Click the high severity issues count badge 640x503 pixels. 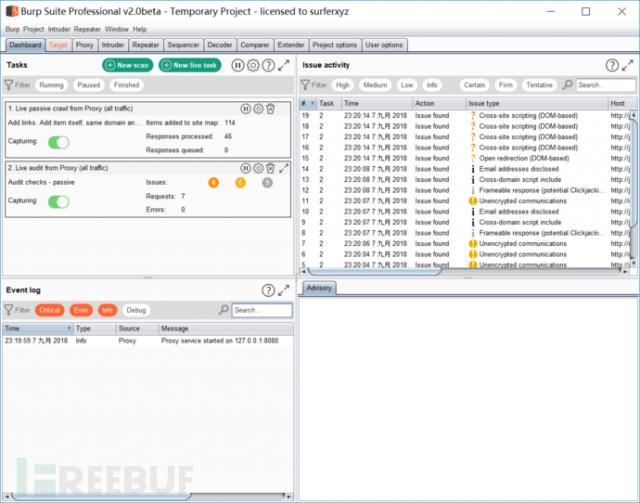[x=213, y=183]
